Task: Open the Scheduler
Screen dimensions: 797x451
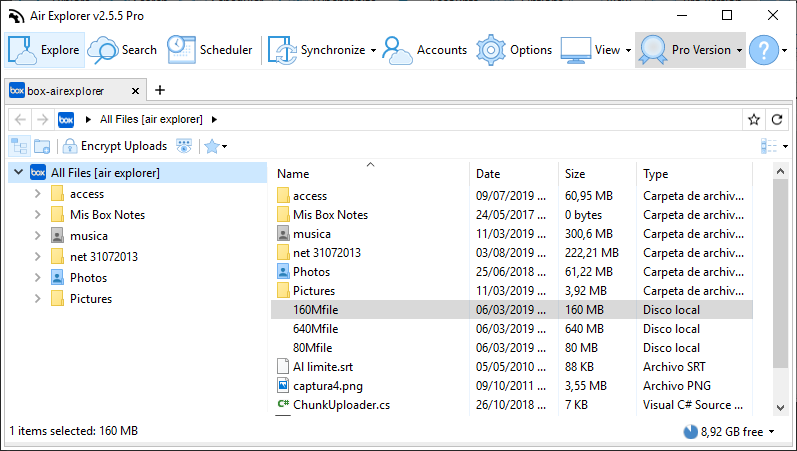Action: click(x=209, y=50)
